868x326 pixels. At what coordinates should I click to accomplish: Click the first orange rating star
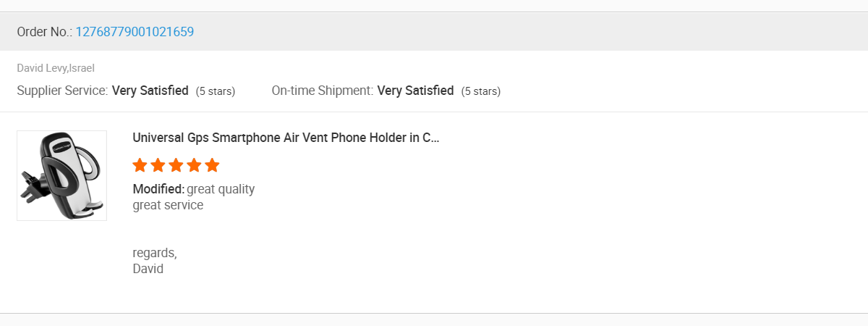140,166
